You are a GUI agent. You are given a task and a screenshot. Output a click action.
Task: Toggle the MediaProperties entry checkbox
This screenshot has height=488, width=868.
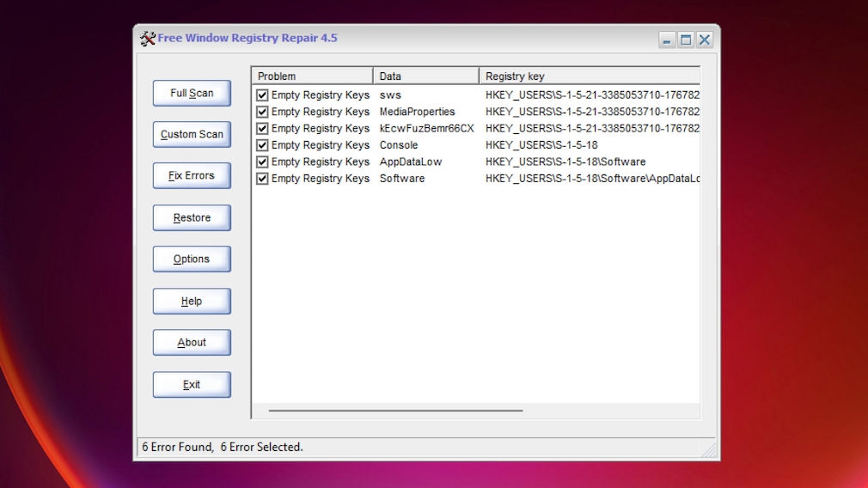tap(262, 112)
